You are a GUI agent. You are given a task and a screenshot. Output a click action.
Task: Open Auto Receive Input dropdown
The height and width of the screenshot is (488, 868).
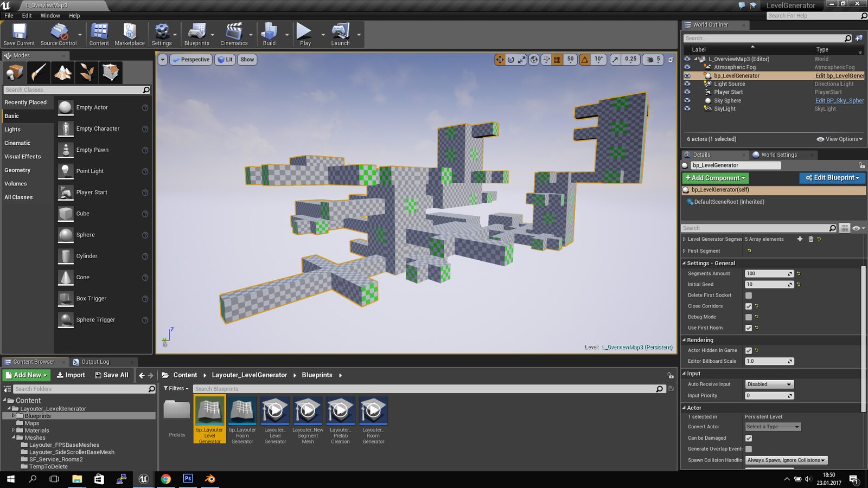pos(769,384)
